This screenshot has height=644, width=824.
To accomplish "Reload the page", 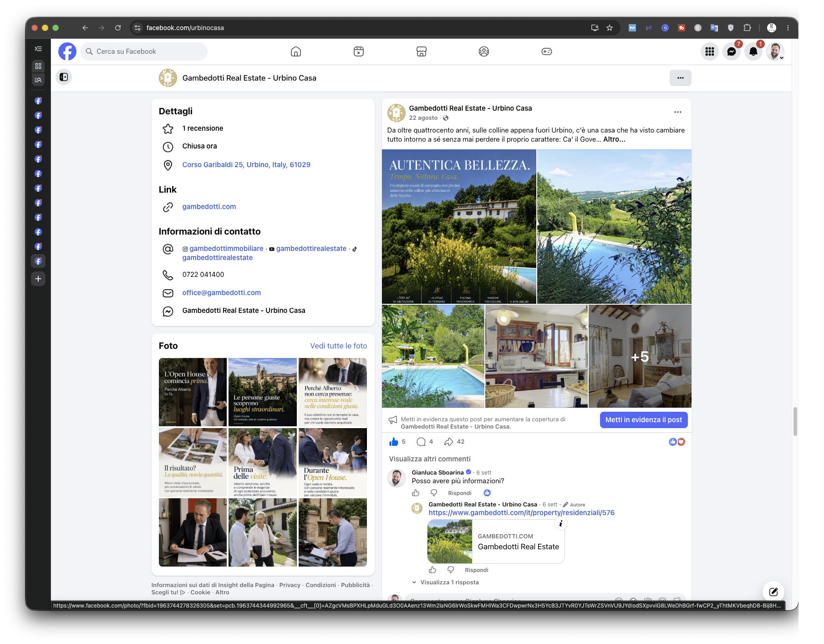I will point(118,28).
